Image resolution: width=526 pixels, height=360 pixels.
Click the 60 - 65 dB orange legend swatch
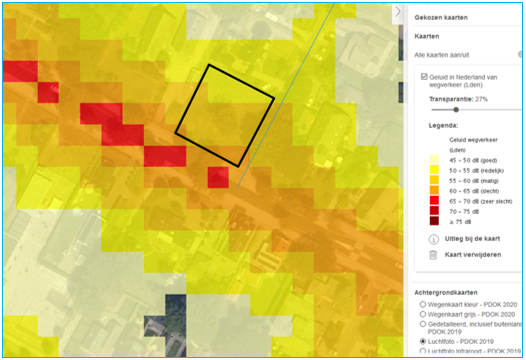434,191
